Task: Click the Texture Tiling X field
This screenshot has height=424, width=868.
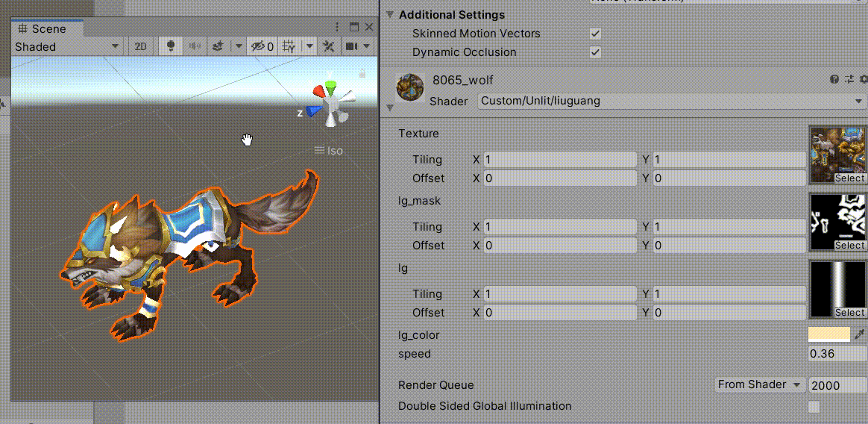Action: coord(560,160)
